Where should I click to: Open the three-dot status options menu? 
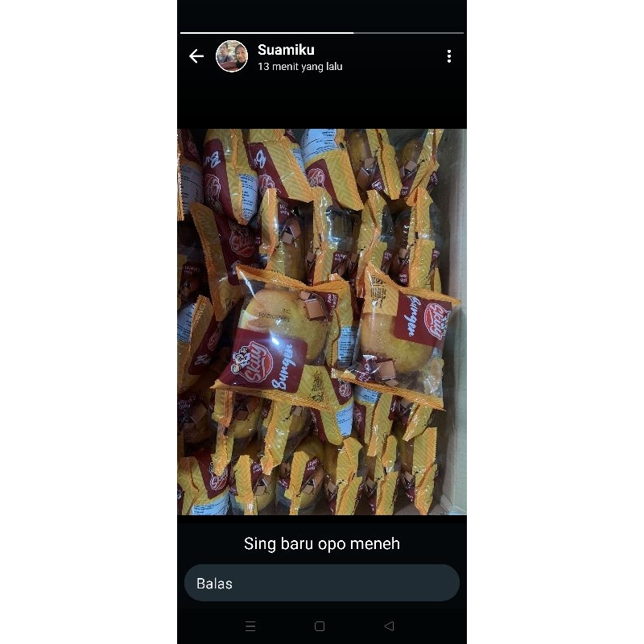tap(449, 56)
